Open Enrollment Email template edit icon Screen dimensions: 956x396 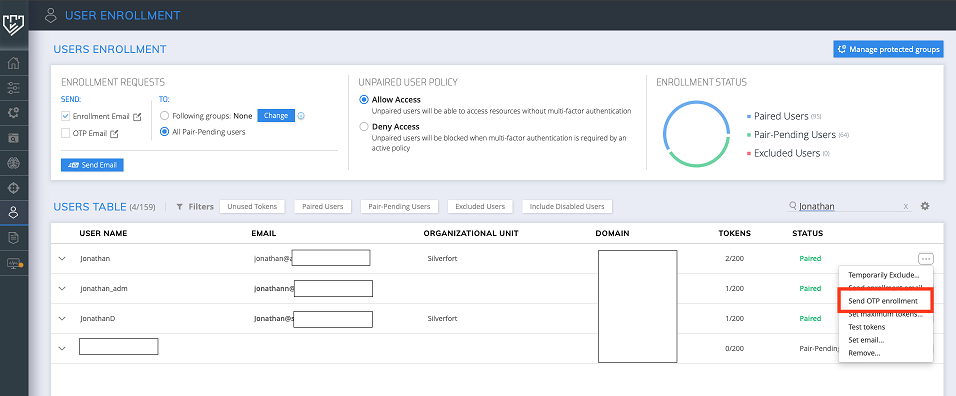pos(137,116)
